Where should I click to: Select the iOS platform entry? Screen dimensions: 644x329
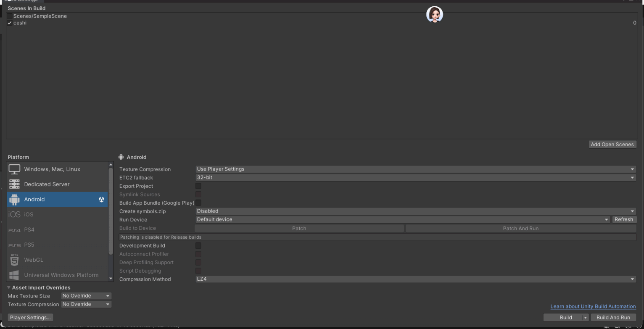pos(57,215)
